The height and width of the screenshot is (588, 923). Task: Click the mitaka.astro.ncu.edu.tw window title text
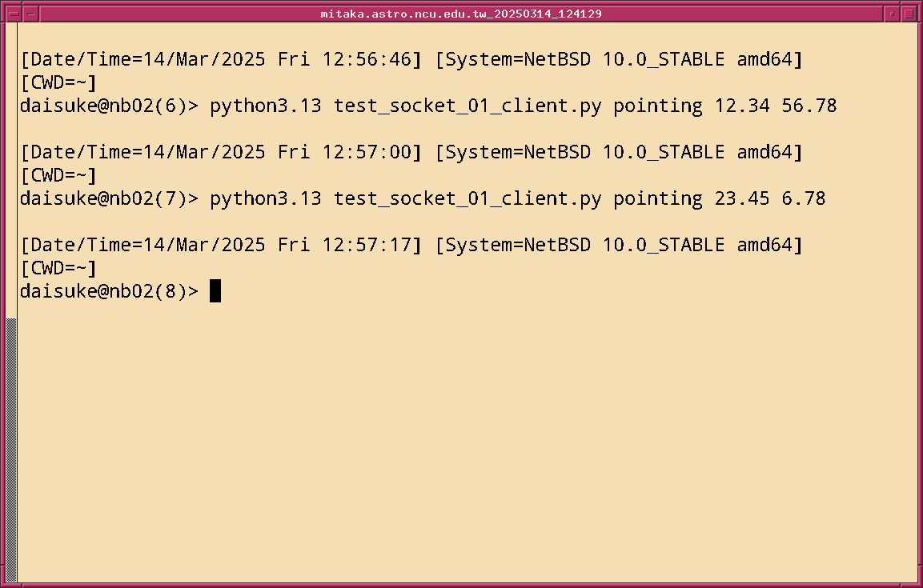461,14
